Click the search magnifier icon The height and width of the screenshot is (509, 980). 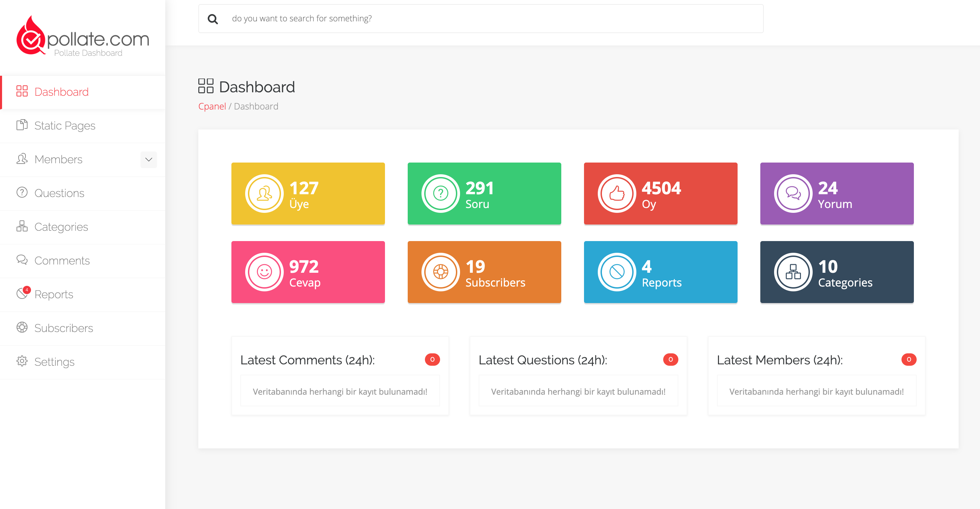(213, 18)
